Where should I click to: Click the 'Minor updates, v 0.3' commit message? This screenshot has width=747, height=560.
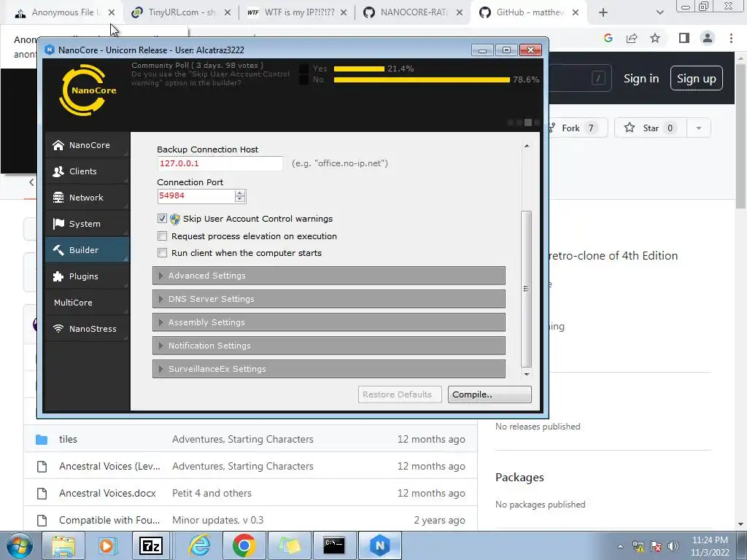tap(217, 520)
